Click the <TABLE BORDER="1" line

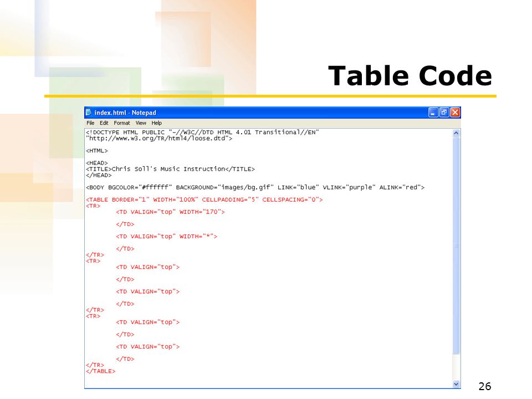(x=204, y=199)
